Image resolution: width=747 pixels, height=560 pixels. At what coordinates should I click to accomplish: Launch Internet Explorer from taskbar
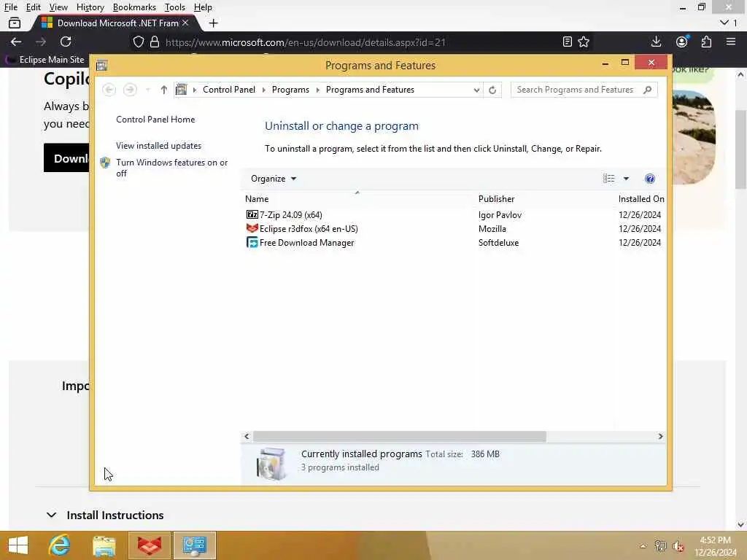59,545
